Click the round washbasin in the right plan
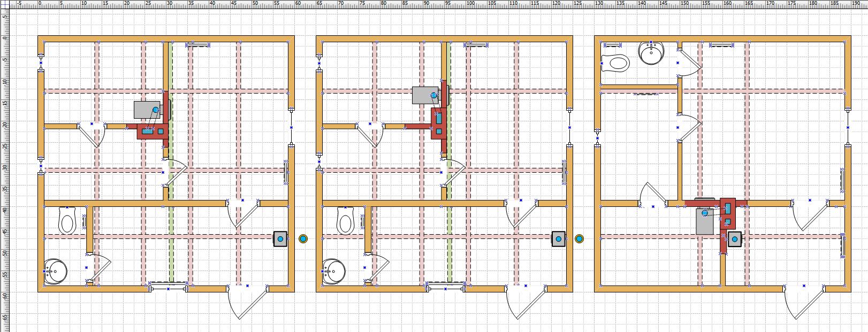Screen dimensions: 868x332 [x=652, y=52]
